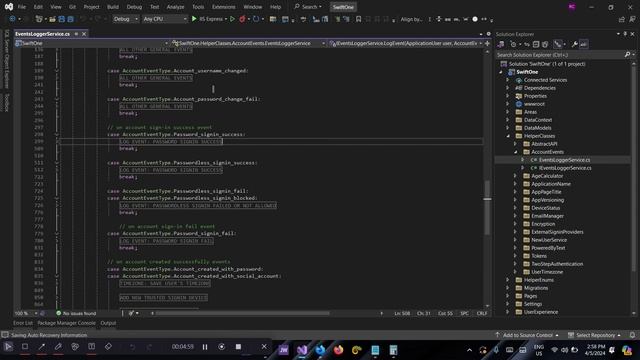Click the Save file icon in toolbar
This screenshot has width=640, height=360.
62,19
